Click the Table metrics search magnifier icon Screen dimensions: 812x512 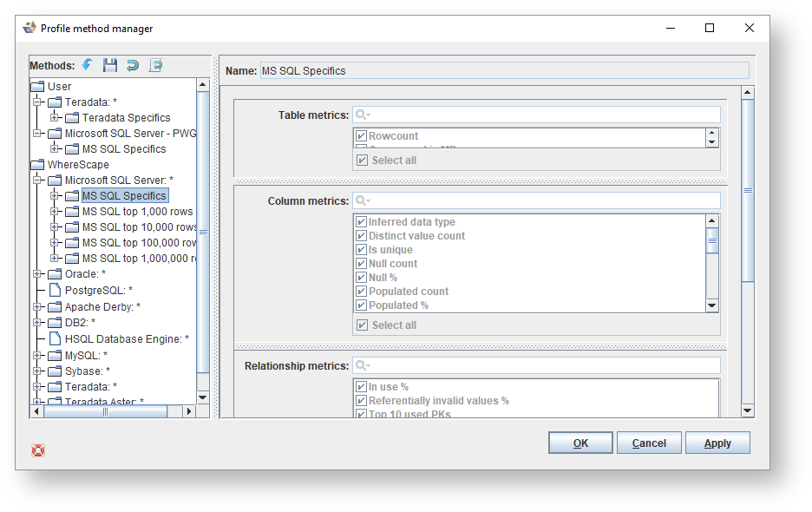pyautogui.click(x=363, y=115)
